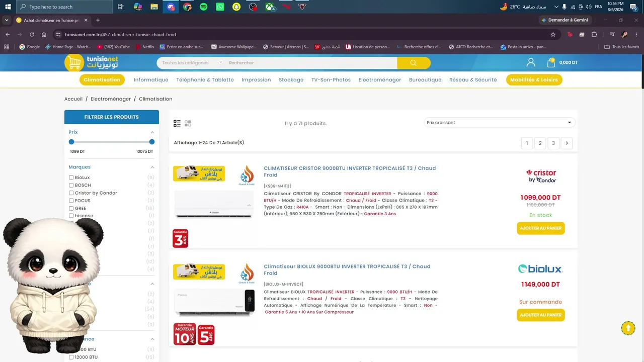Image resolution: width=644 pixels, height=362 pixels.
Task: Click the maximum price slider handle
Action: [x=152, y=142]
